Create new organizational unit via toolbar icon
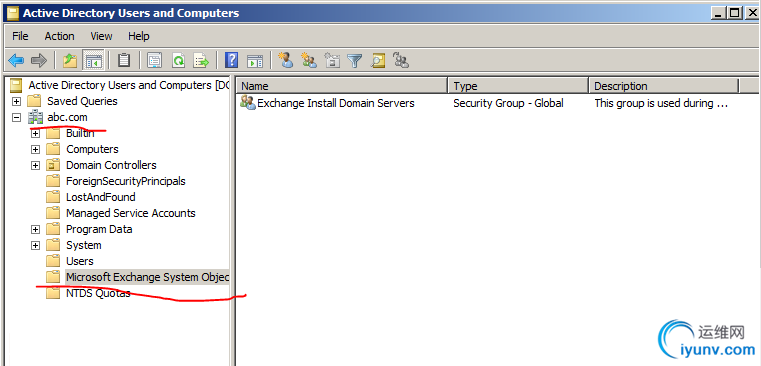Image resolution: width=761 pixels, height=366 pixels. (332, 61)
